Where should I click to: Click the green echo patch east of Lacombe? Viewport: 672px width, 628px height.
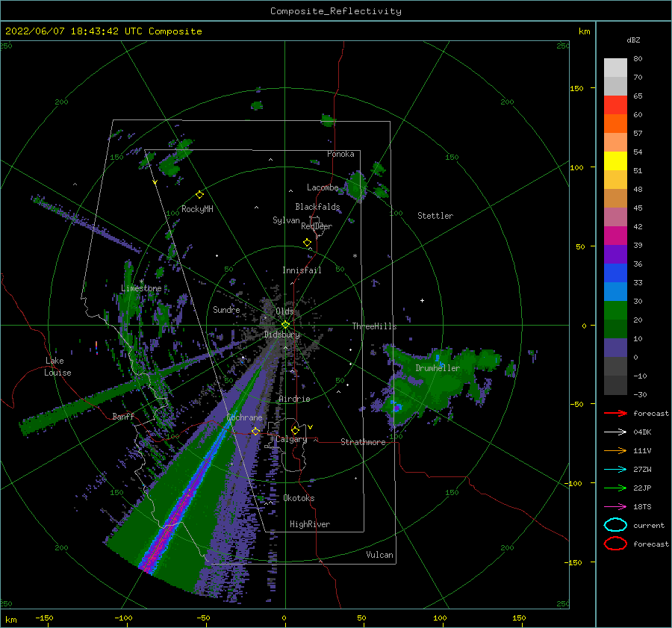(x=357, y=186)
